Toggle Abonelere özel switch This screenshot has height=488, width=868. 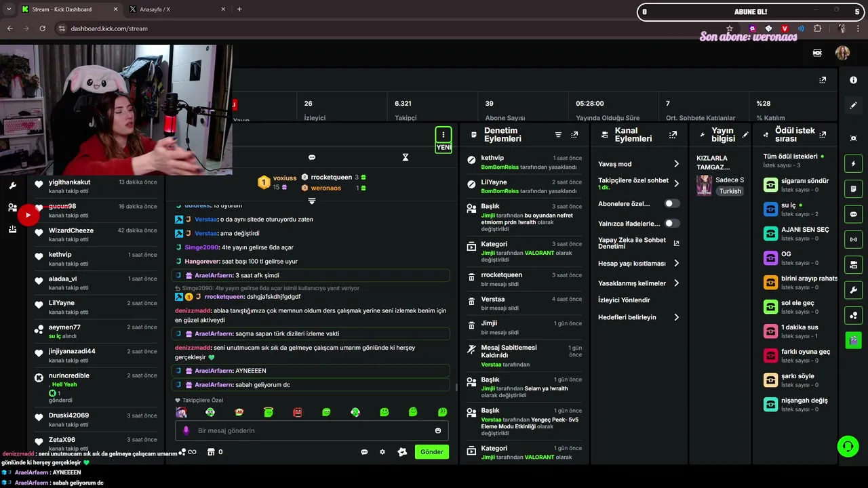pyautogui.click(x=671, y=203)
